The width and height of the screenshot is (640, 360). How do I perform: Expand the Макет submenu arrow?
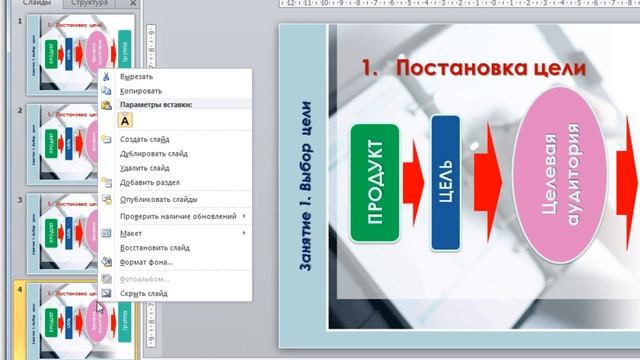(x=244, y=233)
